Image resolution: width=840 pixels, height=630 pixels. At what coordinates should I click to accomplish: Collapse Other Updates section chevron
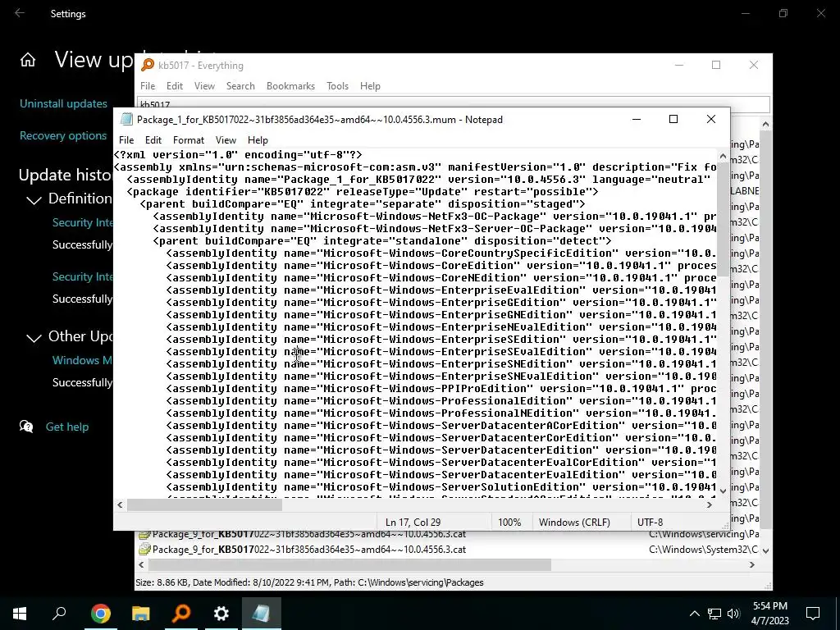[x=34, y=338]
